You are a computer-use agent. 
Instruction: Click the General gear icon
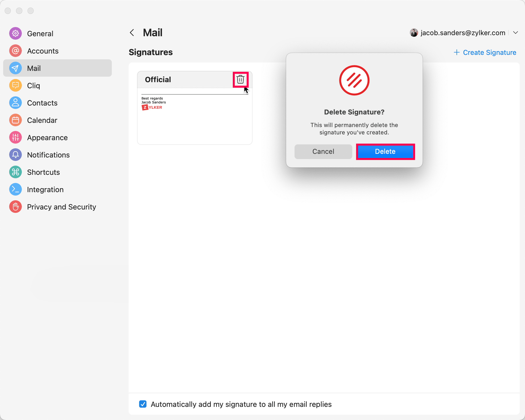(15, 34)
